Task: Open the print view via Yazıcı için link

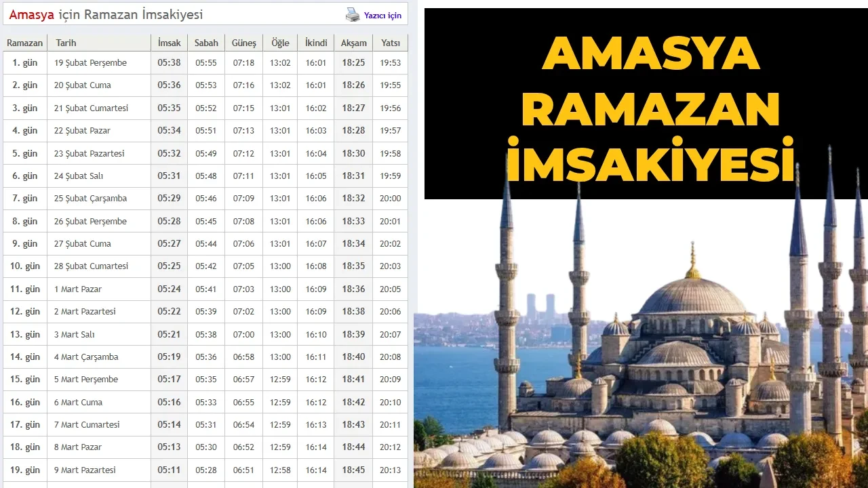Action: pyautogui.click(x=383, y=14)
